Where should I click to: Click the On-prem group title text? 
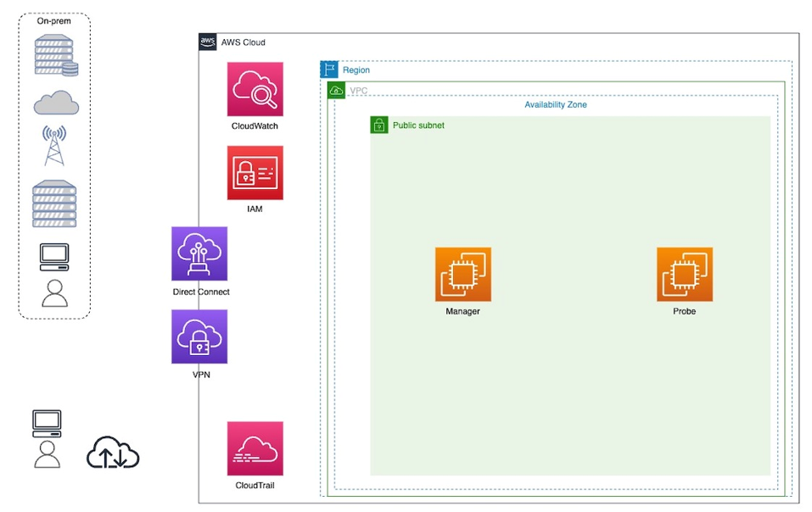click(53, 21)
